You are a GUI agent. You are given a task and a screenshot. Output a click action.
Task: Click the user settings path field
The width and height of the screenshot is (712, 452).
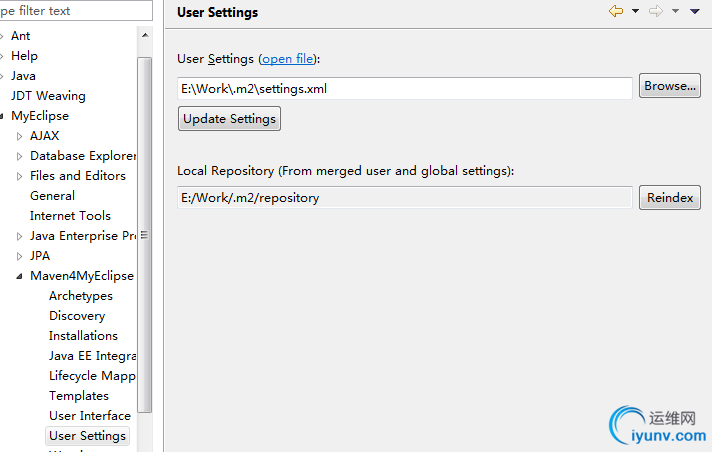[x=405, y=88]
